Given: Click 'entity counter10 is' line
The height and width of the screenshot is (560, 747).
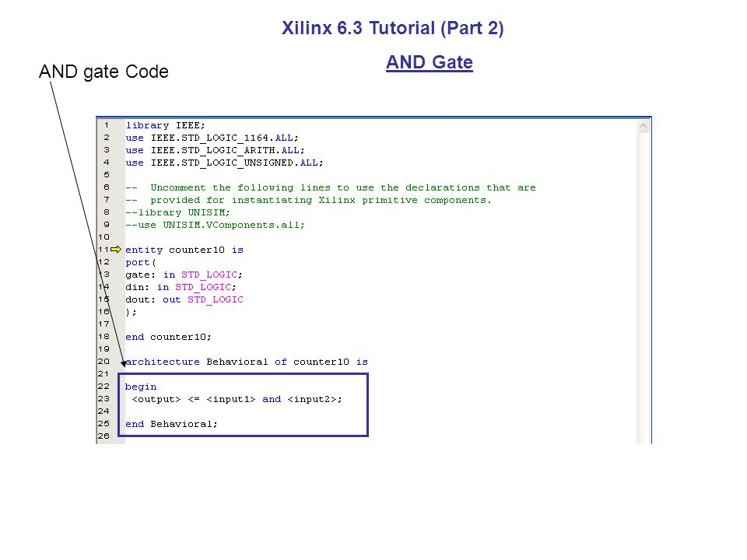Looking at the screenshot, I should [184, 250].
